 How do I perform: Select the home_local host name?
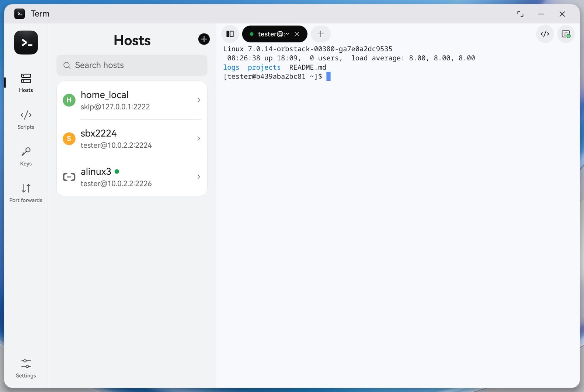pyautogui.click(x=105, y=95)
